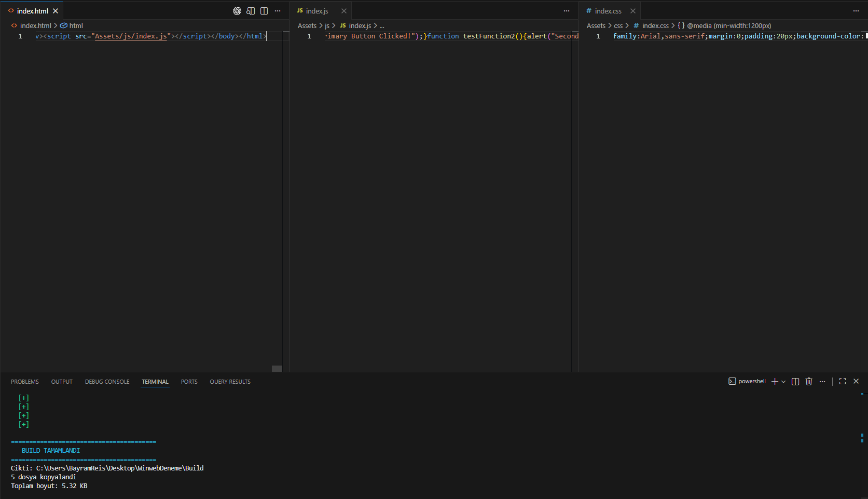This screenshot has height=499, width=868.
Task: Click the horizontal scrollbar thumb of index.html editor
Action: [277, 369]
